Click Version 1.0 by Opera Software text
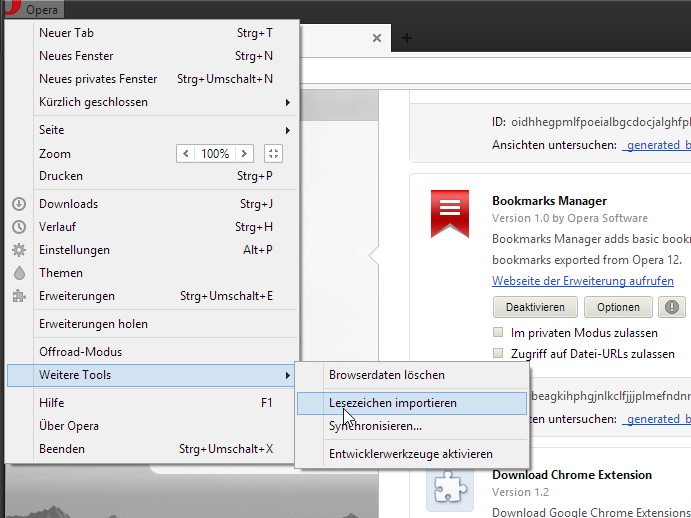The image size is (691, 518). [570, 218]
